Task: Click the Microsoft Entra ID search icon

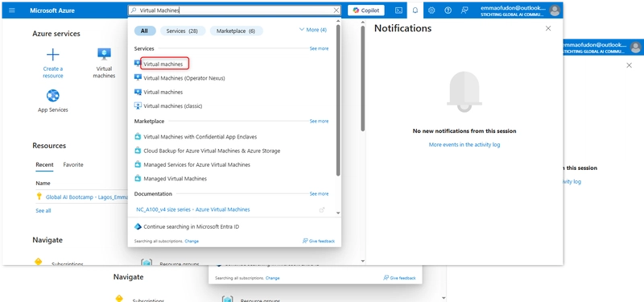Action: pyautogui.click(x=138, y=226)
